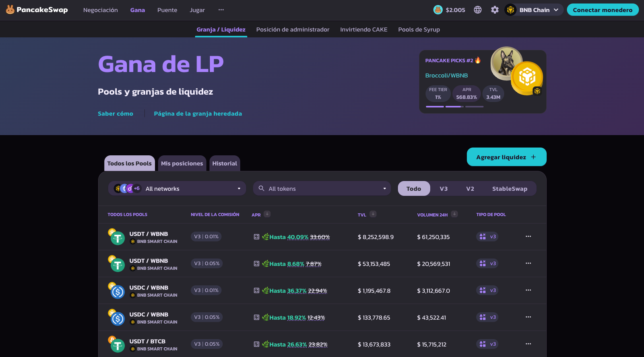
Task: Open the language globe icon
Action: (x=478, y=10)
